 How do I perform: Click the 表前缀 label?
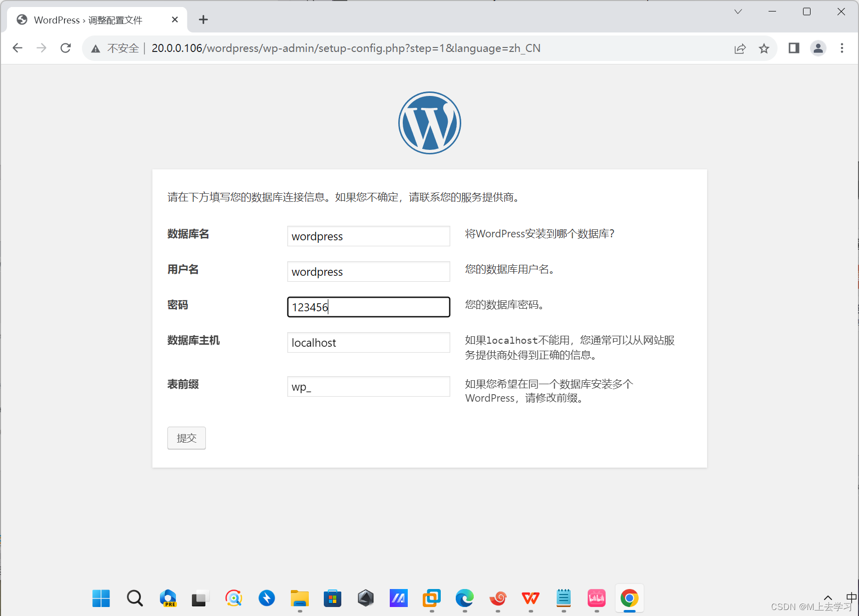pyautogui.click(x=183, y=384)
